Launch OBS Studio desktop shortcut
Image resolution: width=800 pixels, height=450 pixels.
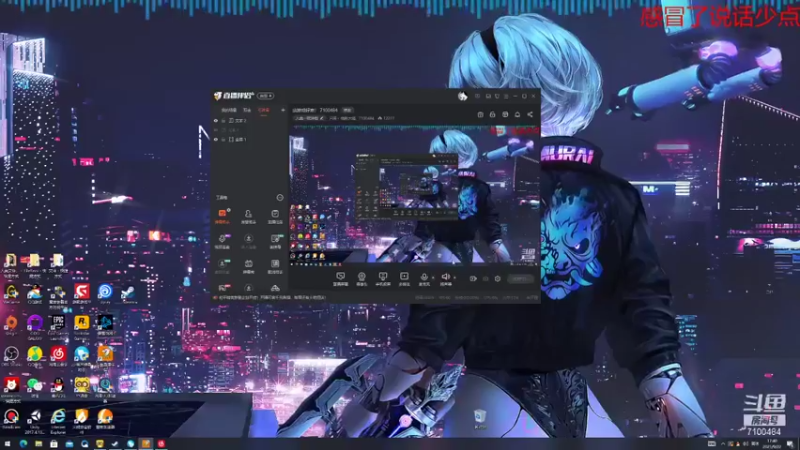click(x=11, y=356)
